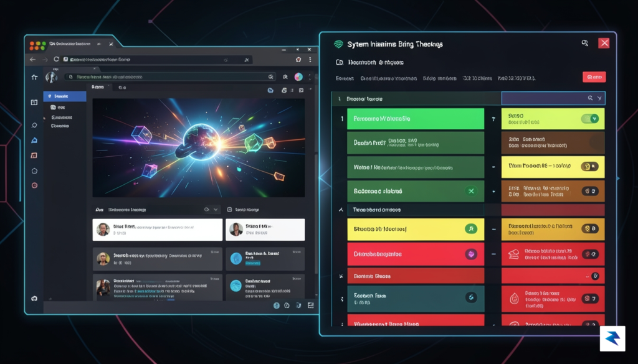Select the teal row in the System window
638x364 pixels.
(416, 299)
